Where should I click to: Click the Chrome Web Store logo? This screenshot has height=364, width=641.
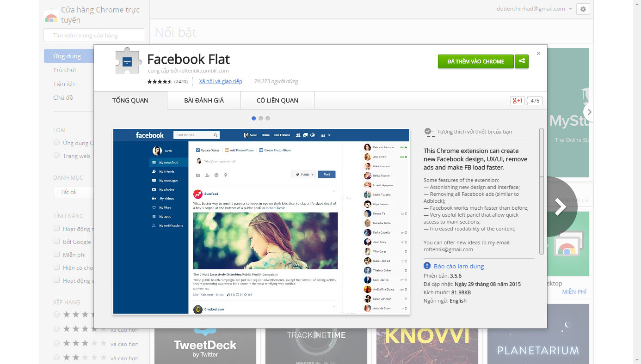click(x=51, y=16)
